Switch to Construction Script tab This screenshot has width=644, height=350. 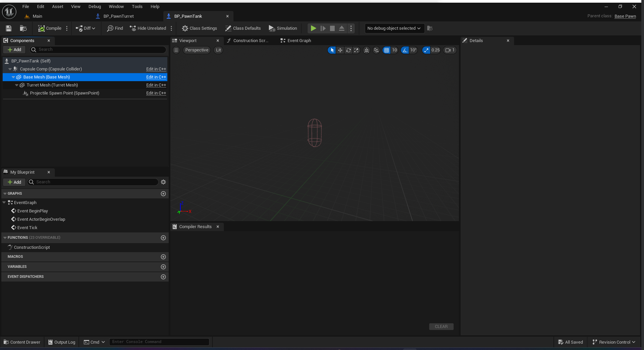[x=248, y=40]
